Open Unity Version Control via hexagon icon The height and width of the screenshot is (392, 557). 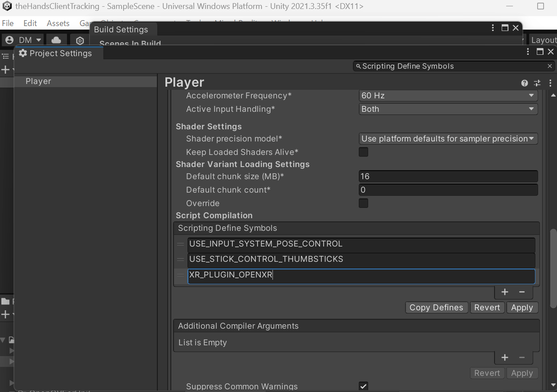coord(80,40)
